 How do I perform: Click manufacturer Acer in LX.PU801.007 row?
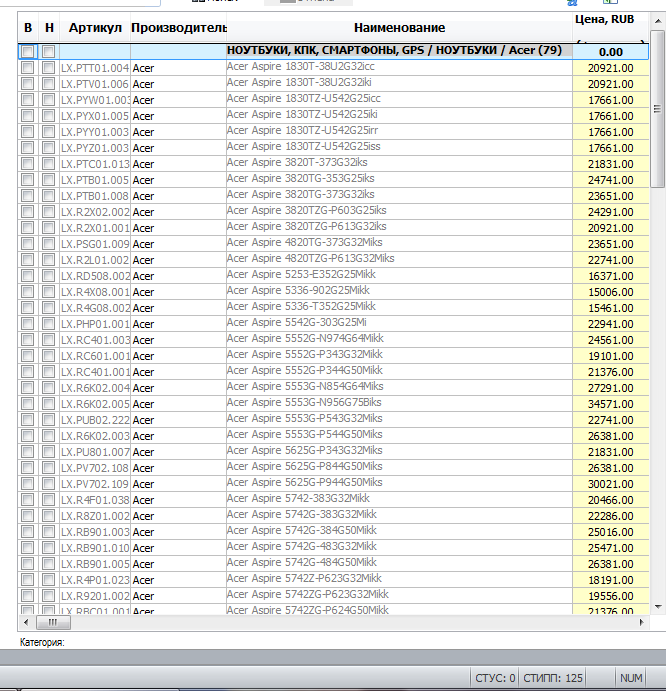pyautogui.click(x=143, y=452)
